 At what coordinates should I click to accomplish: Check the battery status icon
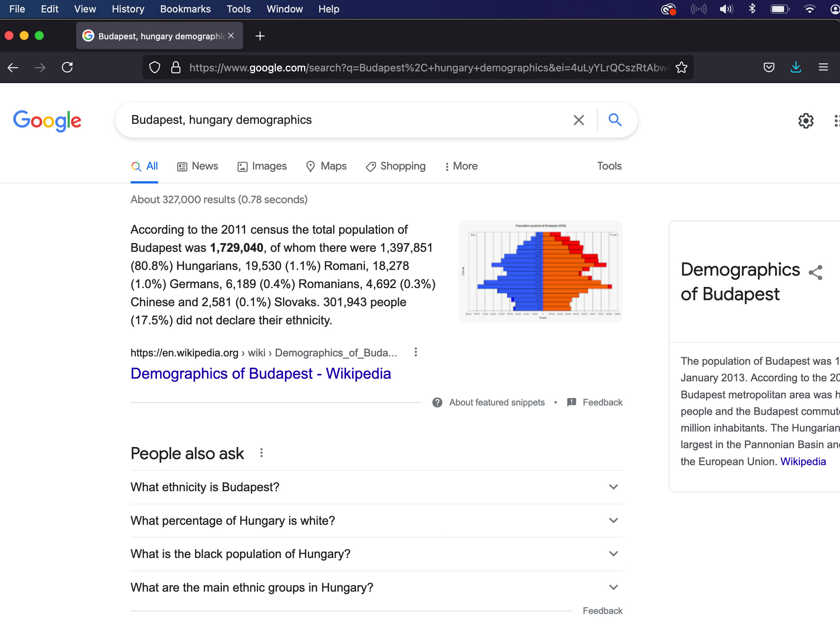(780, 9)
